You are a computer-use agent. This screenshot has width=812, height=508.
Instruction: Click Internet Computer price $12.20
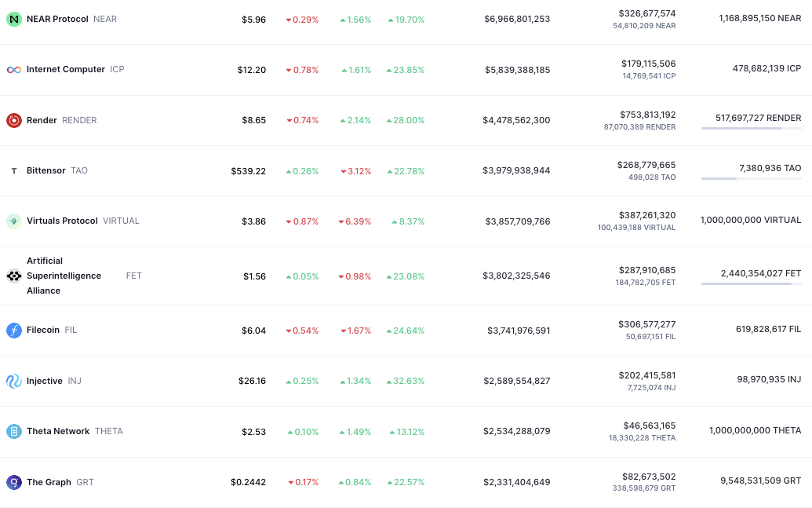click(252, 70)
